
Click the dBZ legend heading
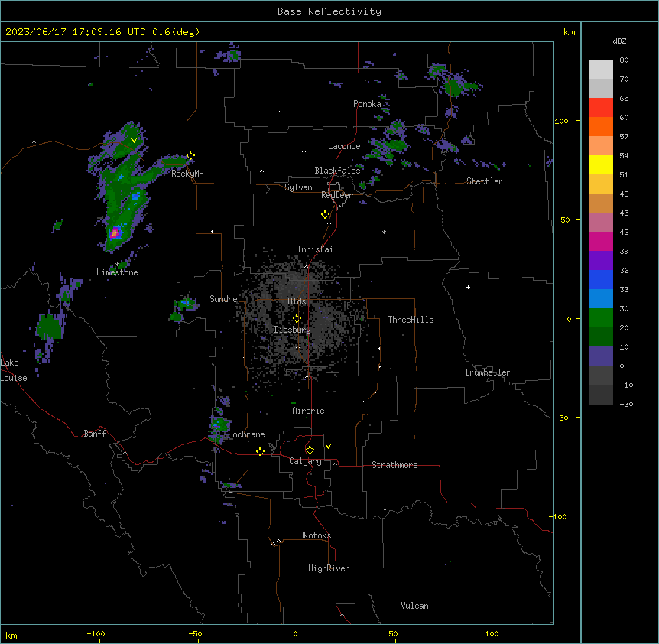tap(619, 41)
